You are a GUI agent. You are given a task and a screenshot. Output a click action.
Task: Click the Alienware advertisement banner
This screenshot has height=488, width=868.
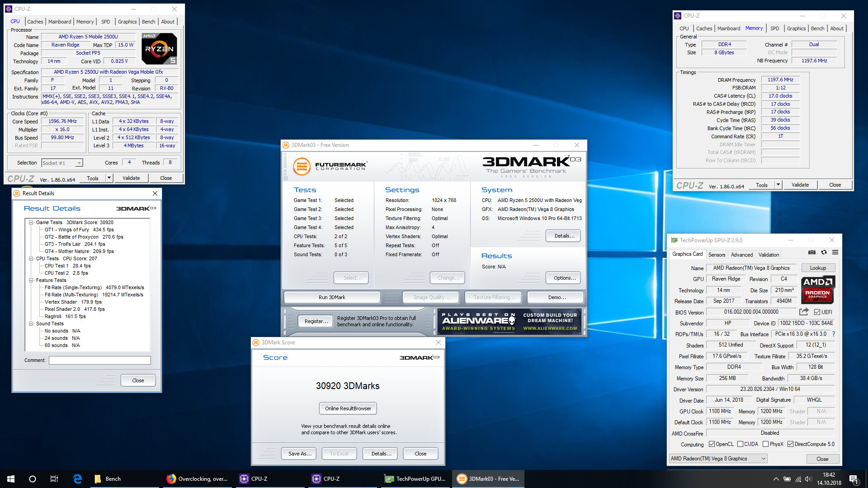pos(509,322)
